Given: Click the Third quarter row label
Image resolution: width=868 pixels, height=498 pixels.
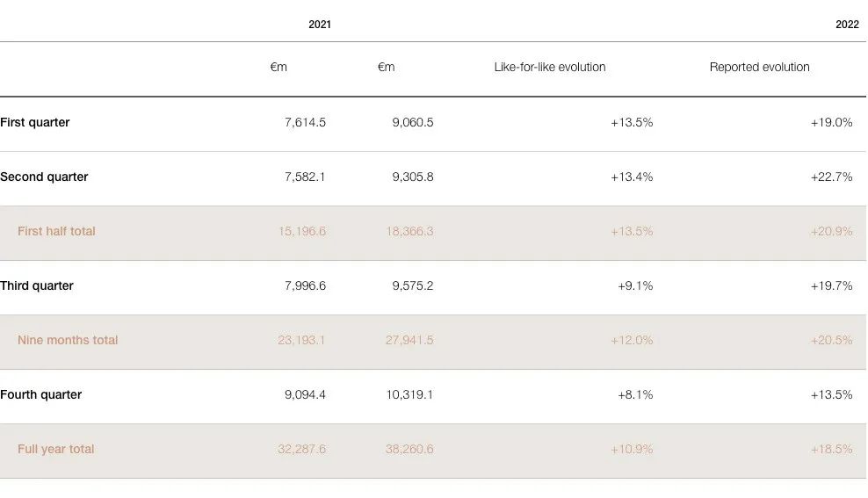Looking at the screenshot, I should (37, 285).
